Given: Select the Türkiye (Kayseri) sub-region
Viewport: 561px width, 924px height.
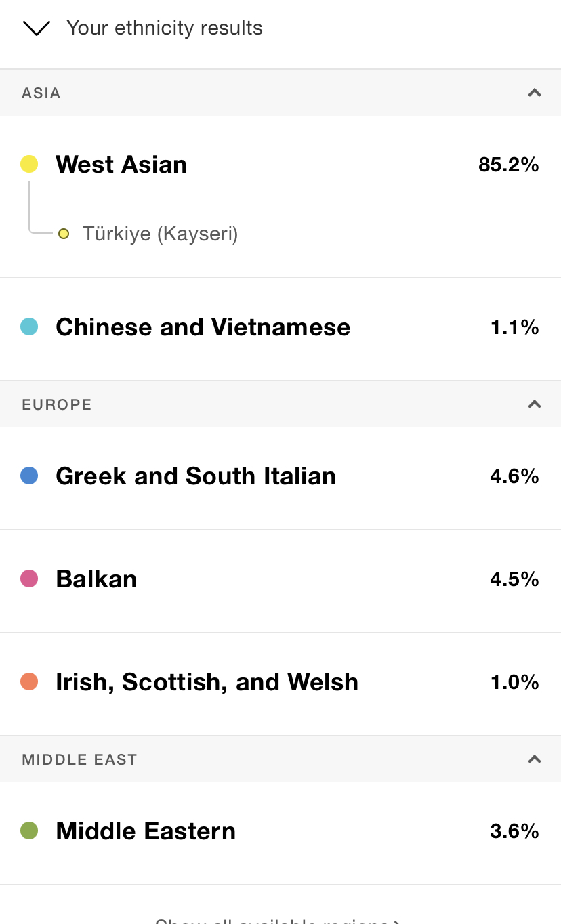Looking at the screenshot, I should coord(160,234).
